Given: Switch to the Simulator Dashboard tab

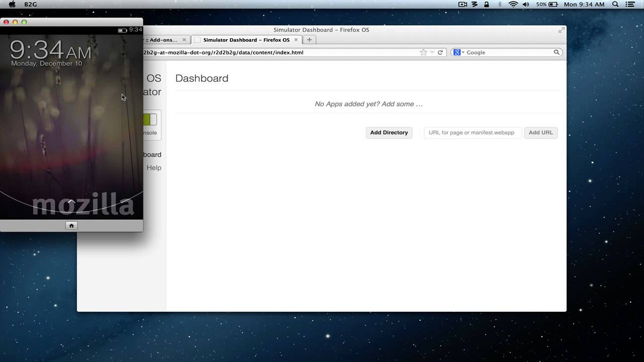Looking at the screenshot, I should (247, 40).
